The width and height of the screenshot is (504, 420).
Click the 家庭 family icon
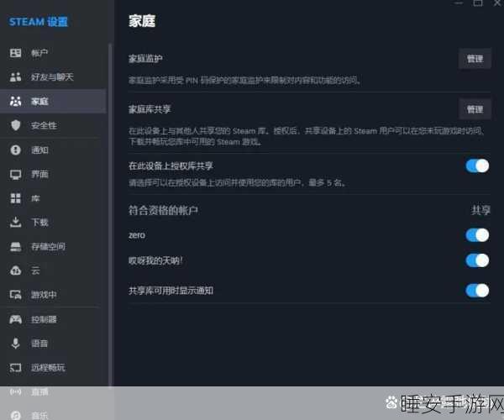pos(15,102)
